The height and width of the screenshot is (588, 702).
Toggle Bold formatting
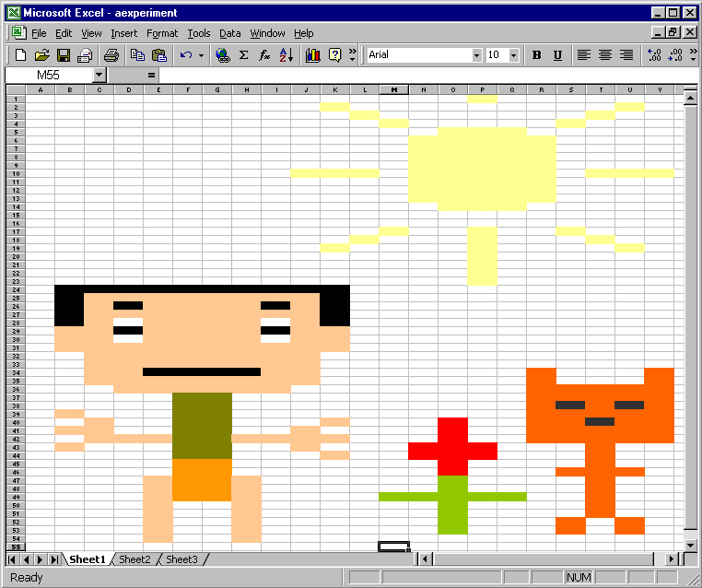[537, 55]
